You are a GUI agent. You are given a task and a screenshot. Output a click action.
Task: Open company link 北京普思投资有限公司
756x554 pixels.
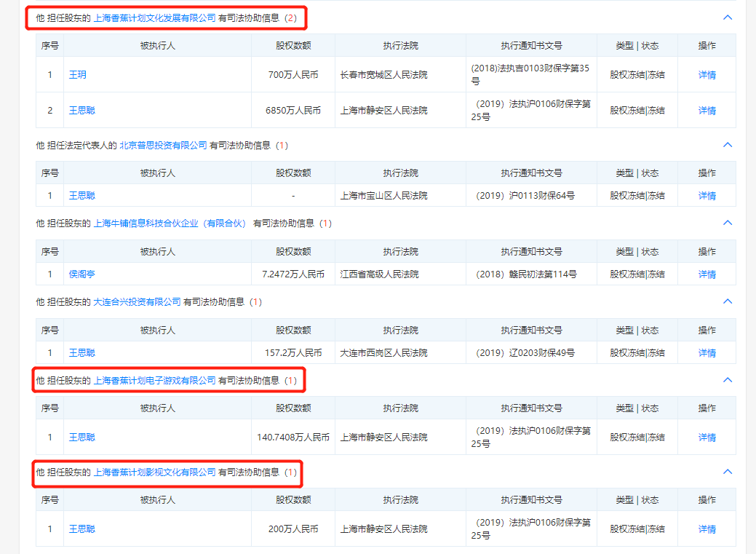point(163,146)
